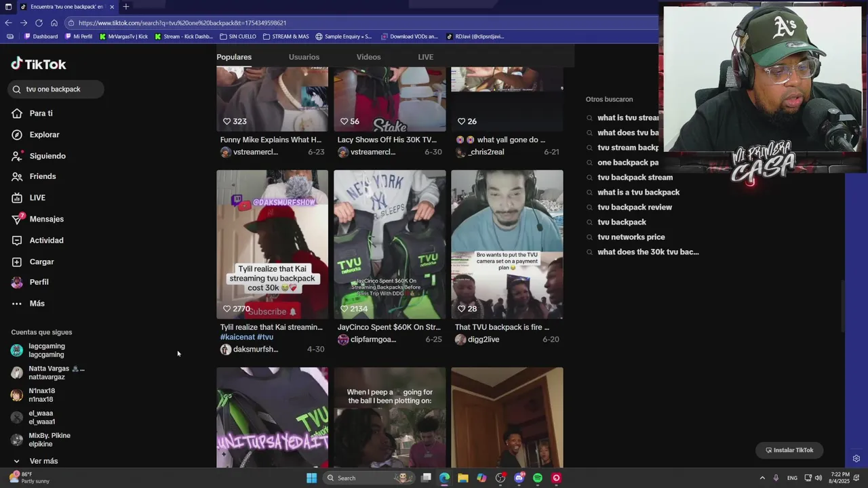Switch to the Usuarios tab

pyautogui.click(x=304, y=57)
